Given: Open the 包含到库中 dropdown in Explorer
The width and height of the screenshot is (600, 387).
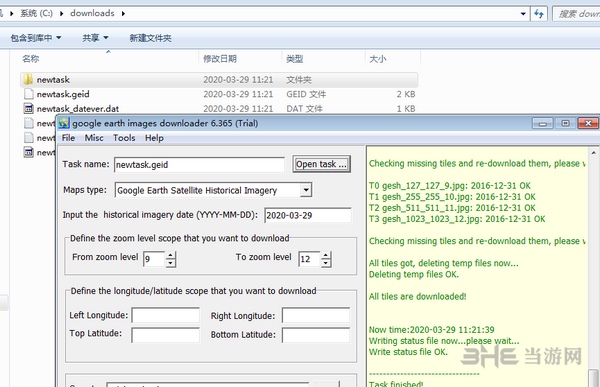Looking at the screenshot, I should pyautogui.click(x=36, y=38).
